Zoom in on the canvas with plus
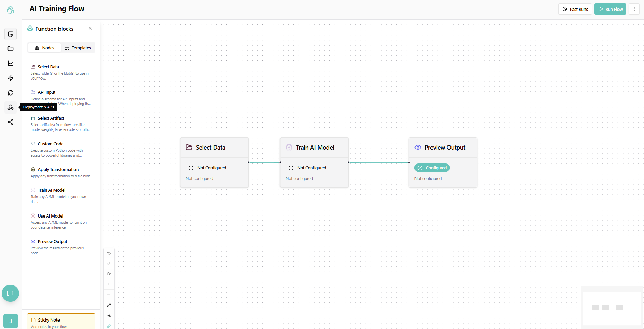The height and width of the screenshot is (329, 644). click(109, 284)
